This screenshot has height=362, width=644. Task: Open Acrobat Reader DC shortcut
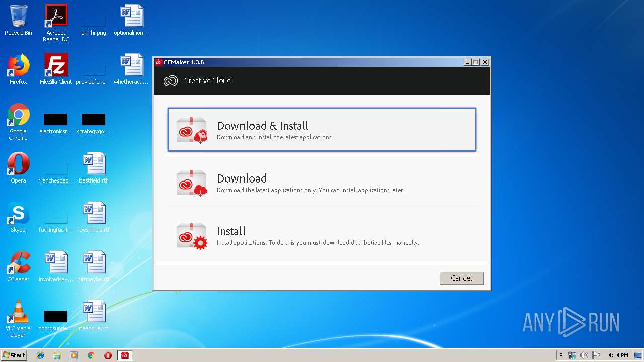click(56, 23)
